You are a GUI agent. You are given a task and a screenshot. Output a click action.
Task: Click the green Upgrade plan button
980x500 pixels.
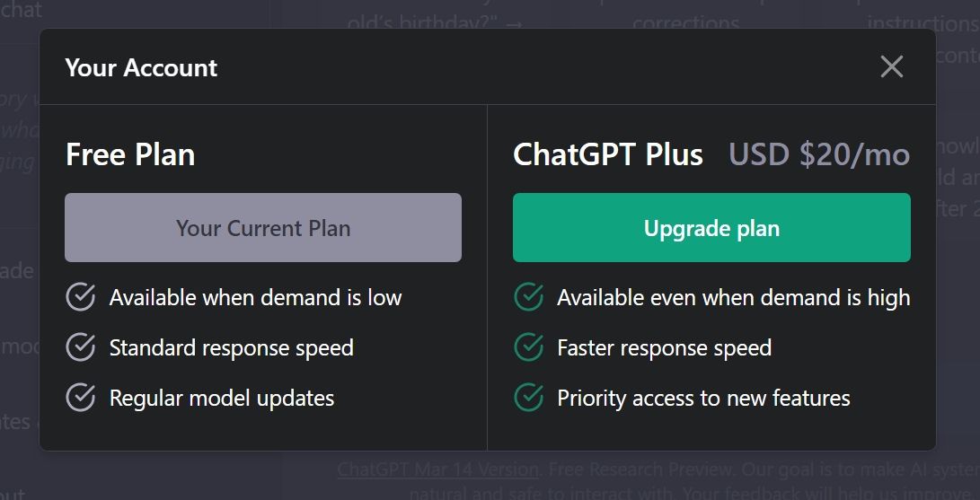[711, 228]
